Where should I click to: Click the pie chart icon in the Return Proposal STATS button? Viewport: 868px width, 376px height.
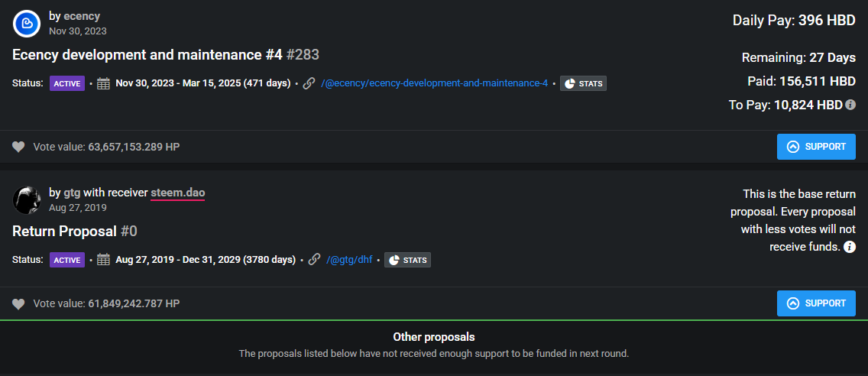[394, 260]
